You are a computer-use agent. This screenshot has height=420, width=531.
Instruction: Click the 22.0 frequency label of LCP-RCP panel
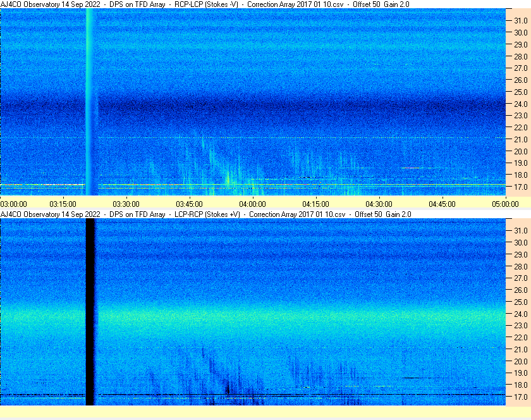pyautogui.click(x=521, y=337)
